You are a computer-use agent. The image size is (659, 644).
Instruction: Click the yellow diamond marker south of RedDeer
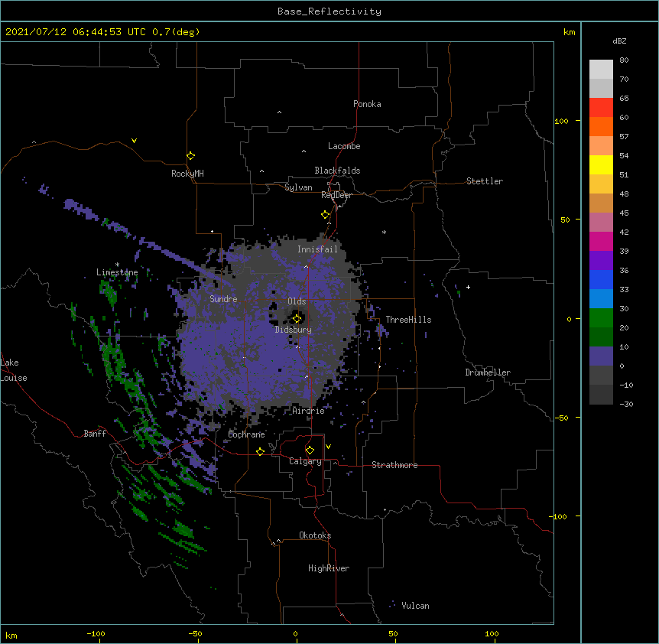coord(325,215)
